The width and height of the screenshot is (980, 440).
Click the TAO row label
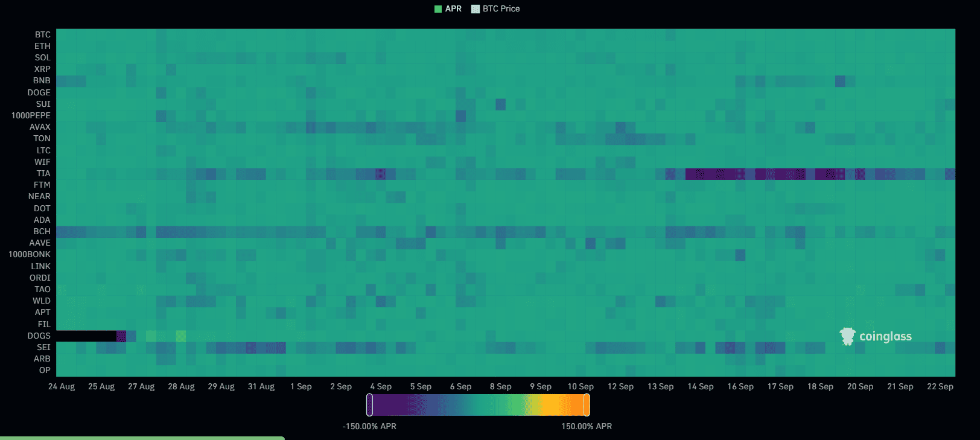pos(42,289)
